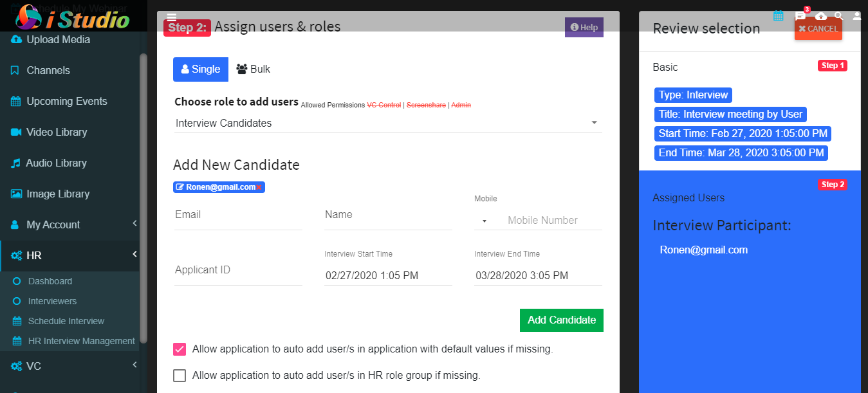
Task: Open the user profile icon
Action: click(x=857, y=16)
